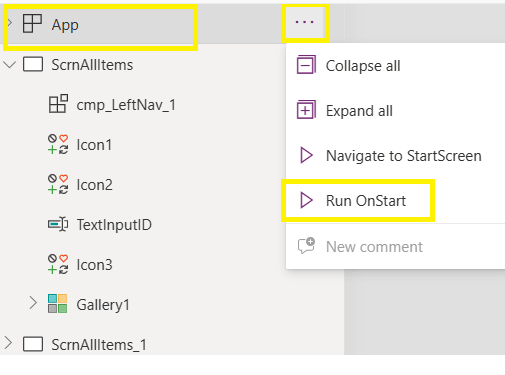Select the cmp_LeftNav_1 component icon
Image resolution: width=505 pixels, height=375 pixels.
58,104
